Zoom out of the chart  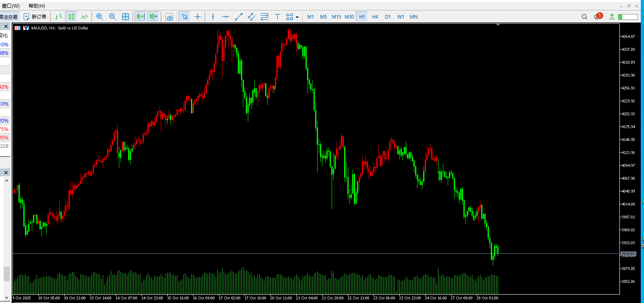(x=112, y=17)
